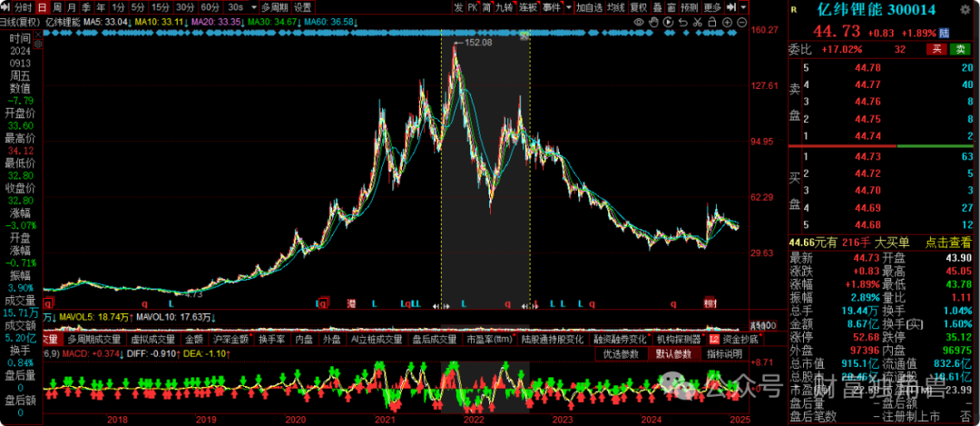Click the 点击查看 link for large orders
This screenshot has width=980, height=426.
coord(949,243)
